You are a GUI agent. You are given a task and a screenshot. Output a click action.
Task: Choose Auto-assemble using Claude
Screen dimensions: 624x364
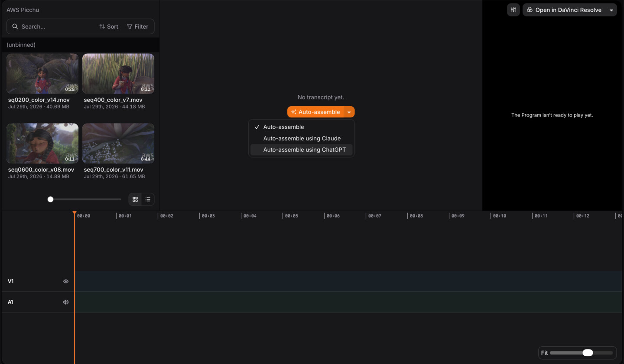click(302, 138)
